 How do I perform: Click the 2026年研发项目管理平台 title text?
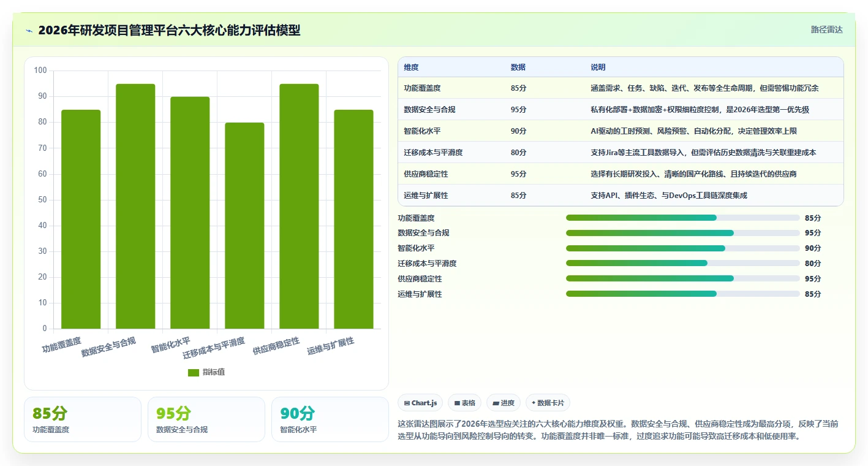point(169,30)
